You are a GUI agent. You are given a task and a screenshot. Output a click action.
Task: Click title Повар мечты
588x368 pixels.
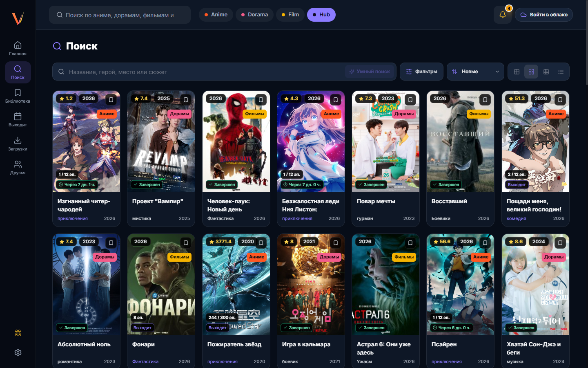[376, 201]
